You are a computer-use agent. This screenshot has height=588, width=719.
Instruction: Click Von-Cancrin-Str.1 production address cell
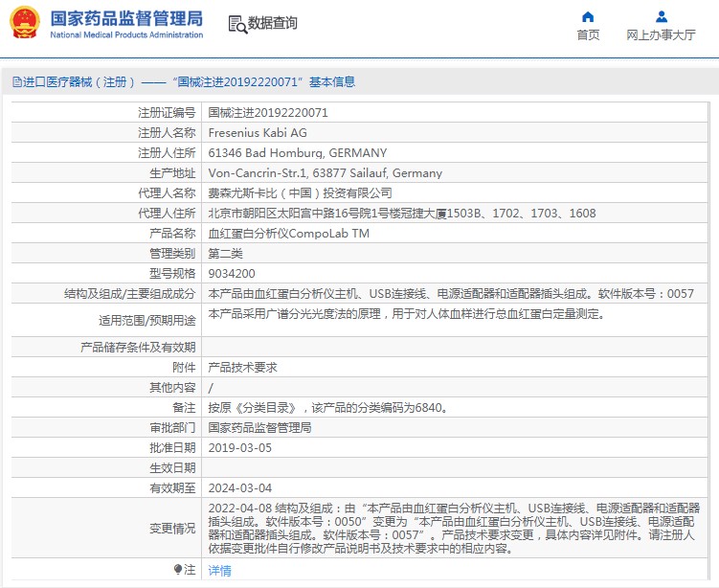pos(455,173)
